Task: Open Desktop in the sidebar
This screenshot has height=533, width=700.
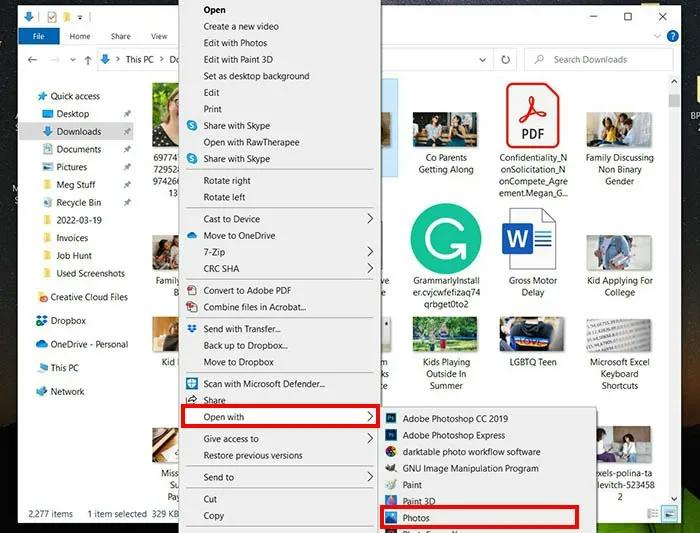Action: point(66,114)
